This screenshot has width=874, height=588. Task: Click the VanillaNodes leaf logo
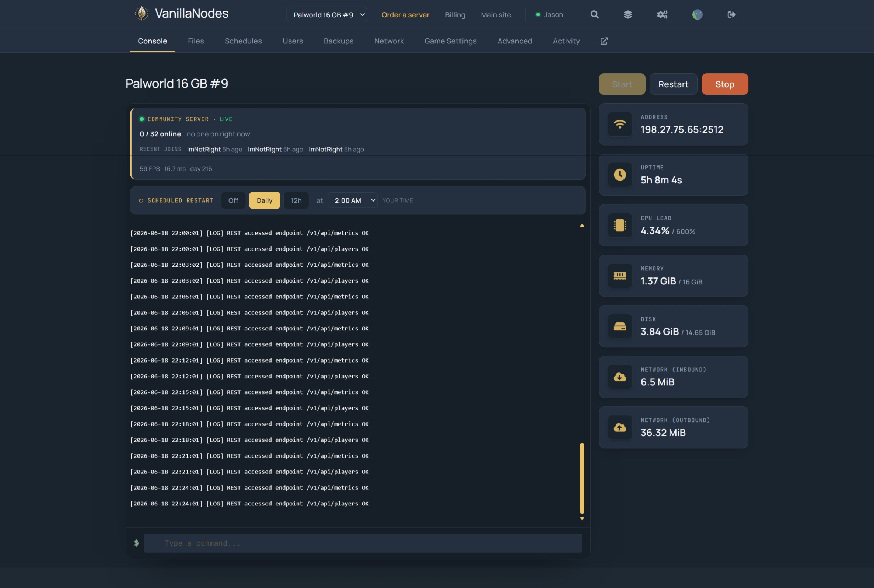click(141, 13)
